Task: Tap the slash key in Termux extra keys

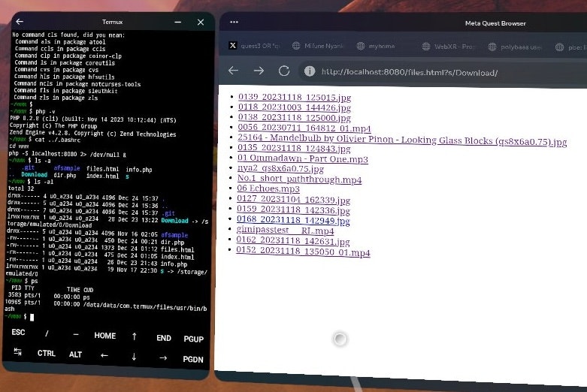Action: pyautogui.click(x=47, y=333)
